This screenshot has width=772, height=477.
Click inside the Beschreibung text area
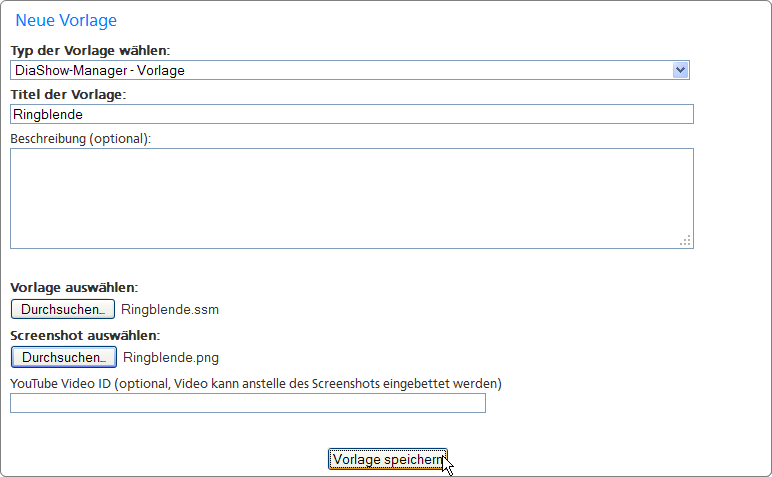pos(350,198)
